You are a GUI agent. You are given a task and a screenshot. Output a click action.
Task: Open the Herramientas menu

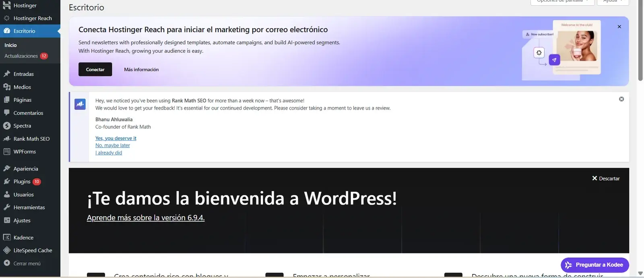tap(30, 207)
